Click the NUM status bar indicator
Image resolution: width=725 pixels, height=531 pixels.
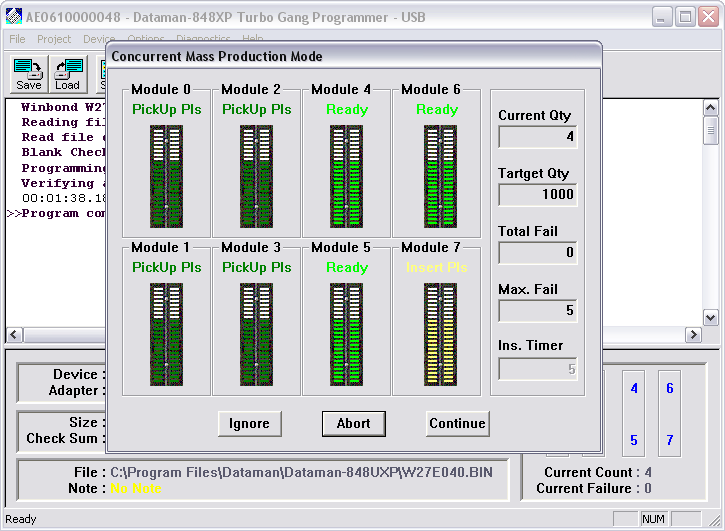[x=653, y=519]
